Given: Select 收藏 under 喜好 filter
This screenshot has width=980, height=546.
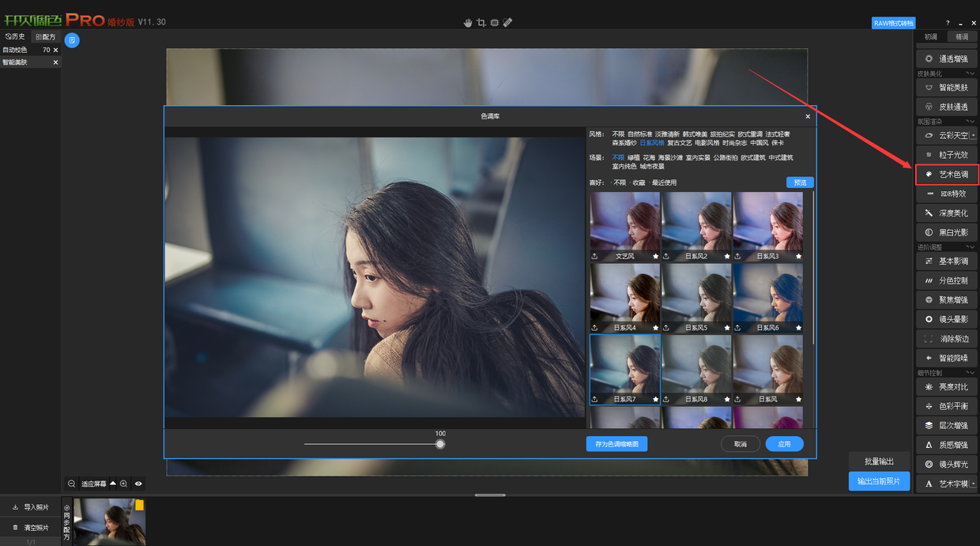Looking at the screenshot, I should pyautogui.click(x=639, y=183).
